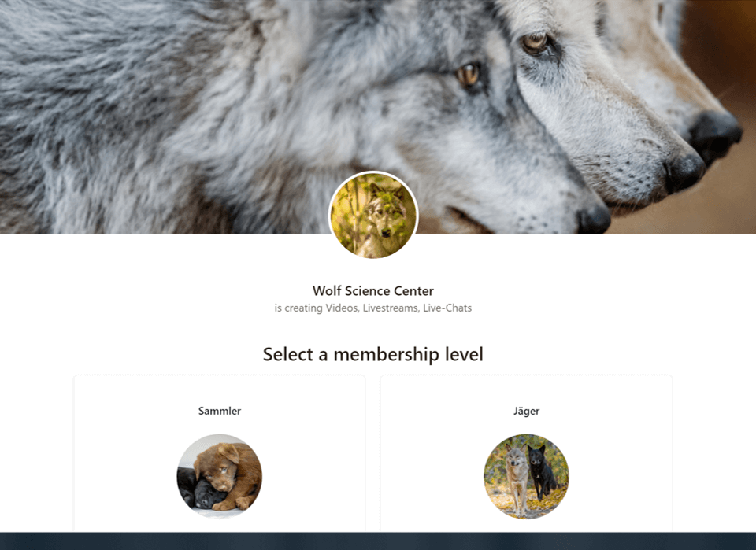Click the Wolf Science Center creator name
Viewport: 756px width, 550px height.
(x=373, y=291)
